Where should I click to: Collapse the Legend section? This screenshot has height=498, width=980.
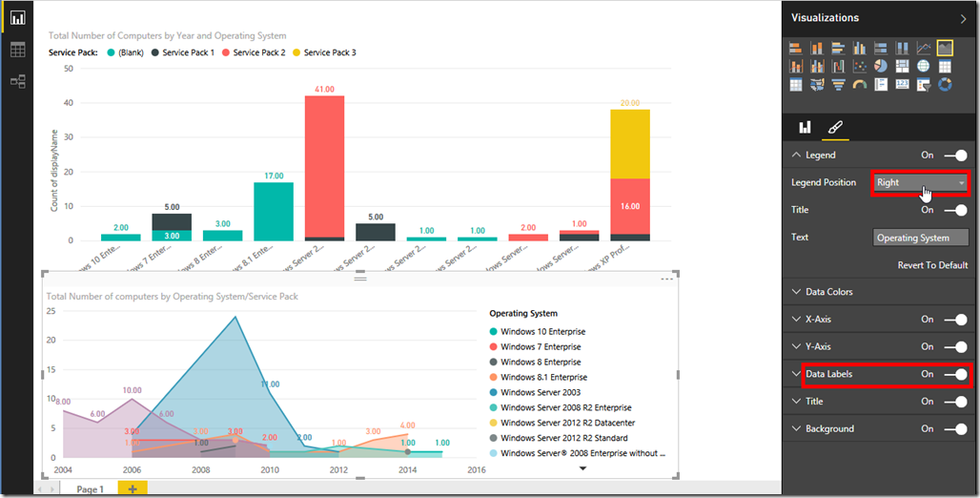796,156
